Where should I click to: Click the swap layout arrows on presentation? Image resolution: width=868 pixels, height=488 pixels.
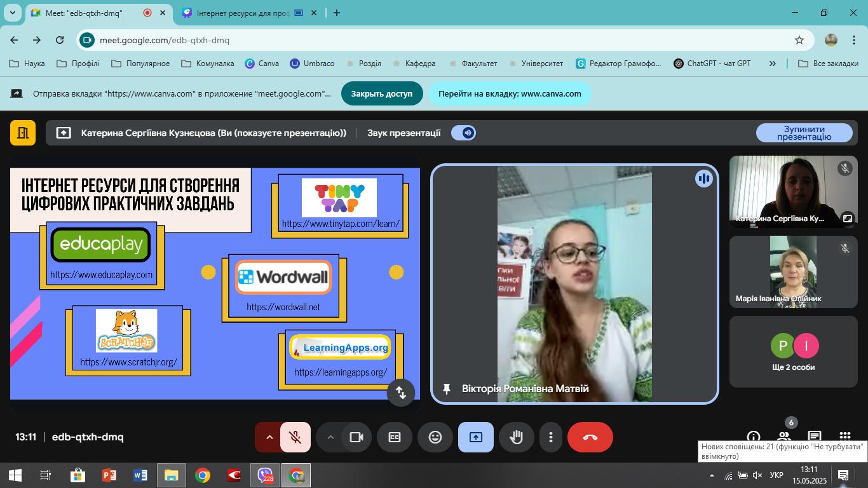[401, 392]
